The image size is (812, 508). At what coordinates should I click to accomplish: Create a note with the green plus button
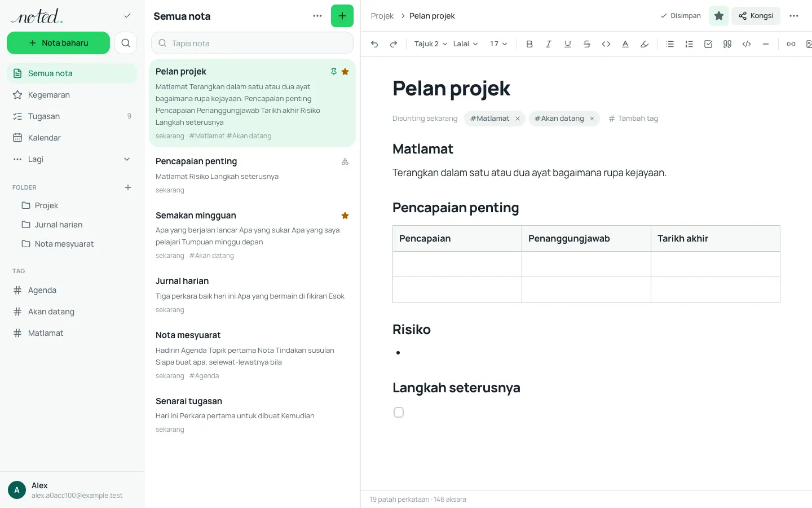[342, 16]
